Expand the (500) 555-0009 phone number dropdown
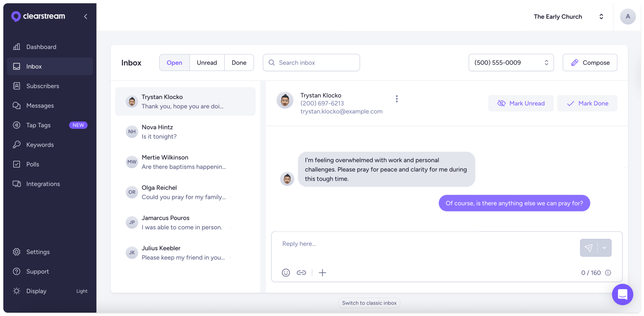The image size is (644, 316). tap(511, 63)
